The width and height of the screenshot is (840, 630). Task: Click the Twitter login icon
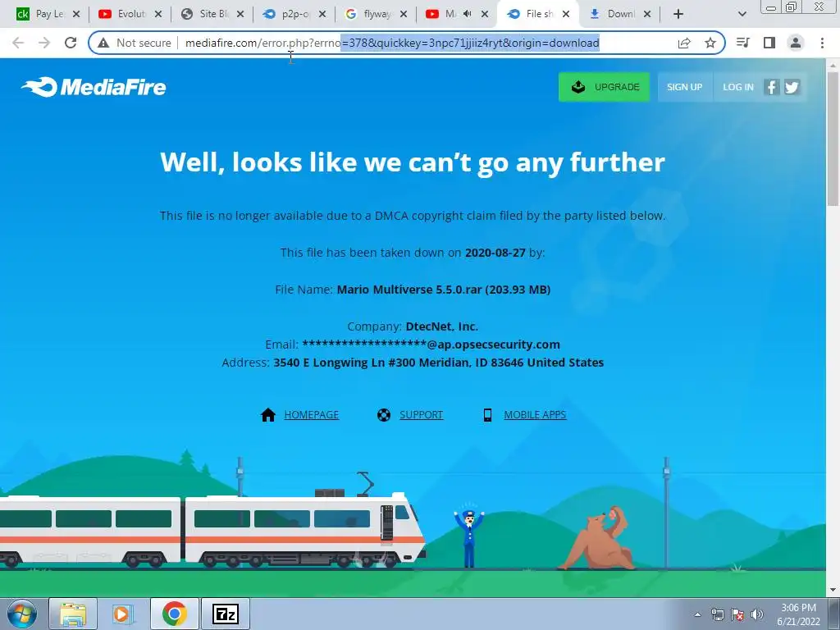[792, 87]
